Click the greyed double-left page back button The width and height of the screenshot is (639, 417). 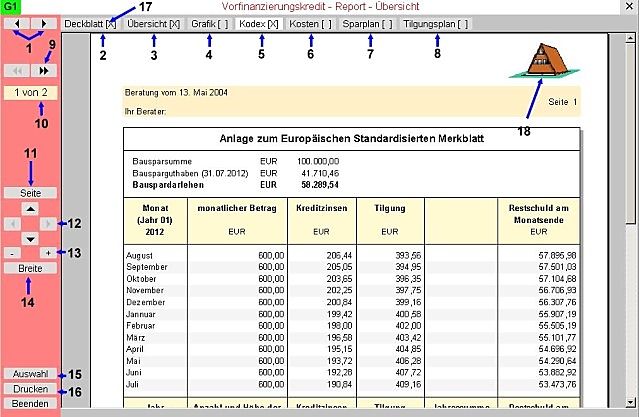click(17, 71)
